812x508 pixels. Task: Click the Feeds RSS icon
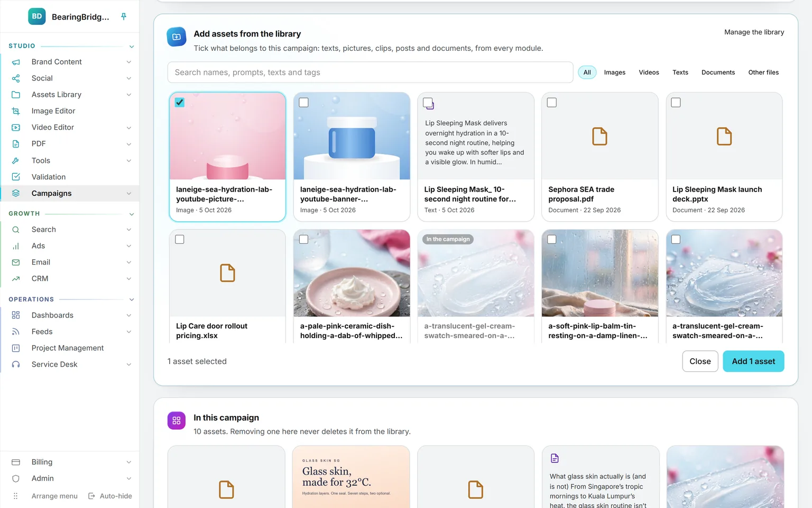click(x=16, y=332)
